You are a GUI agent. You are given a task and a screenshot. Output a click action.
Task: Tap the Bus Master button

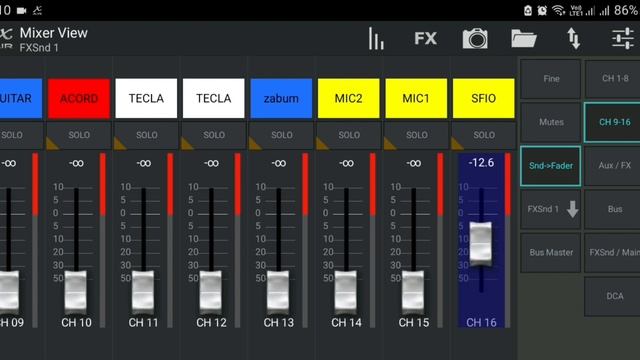[551, 253]
